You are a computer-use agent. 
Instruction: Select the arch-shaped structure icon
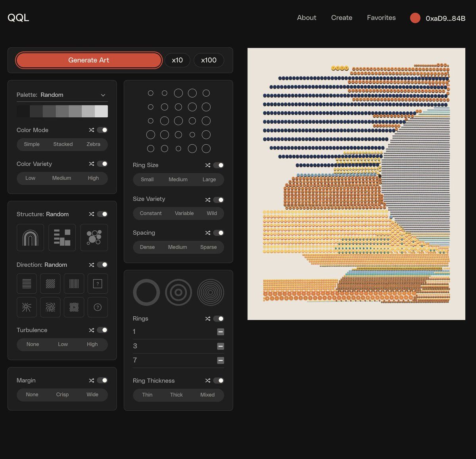click(30, 237)
